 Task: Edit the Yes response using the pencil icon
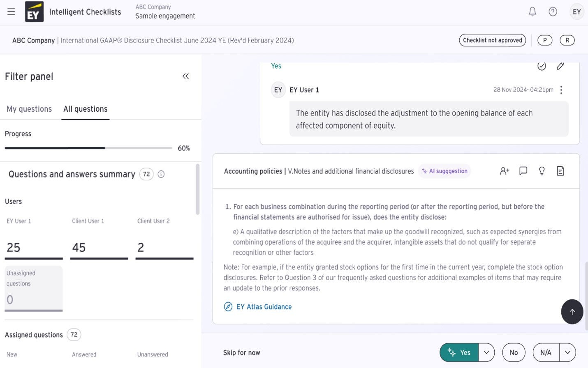(560, 66)
